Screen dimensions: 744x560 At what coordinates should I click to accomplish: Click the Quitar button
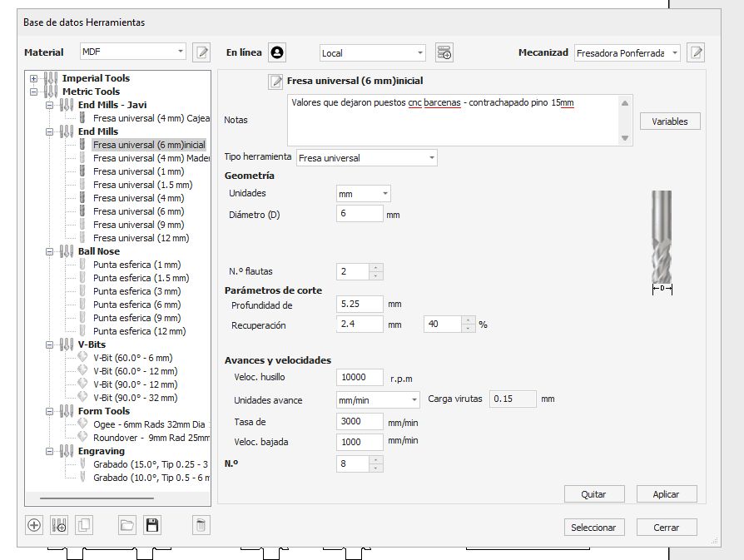click(594, 494)
